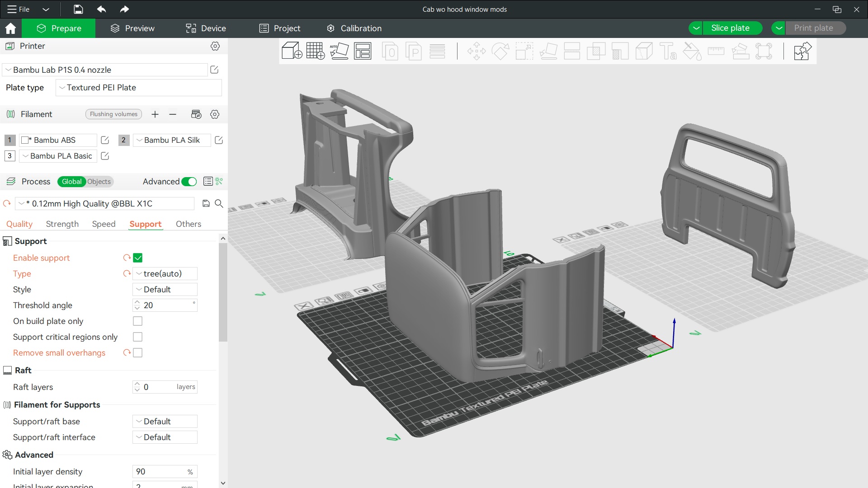The height and width of the screenshot is (488, 868).
Task: Switch to the Project tab
Action: click(280, 28)
